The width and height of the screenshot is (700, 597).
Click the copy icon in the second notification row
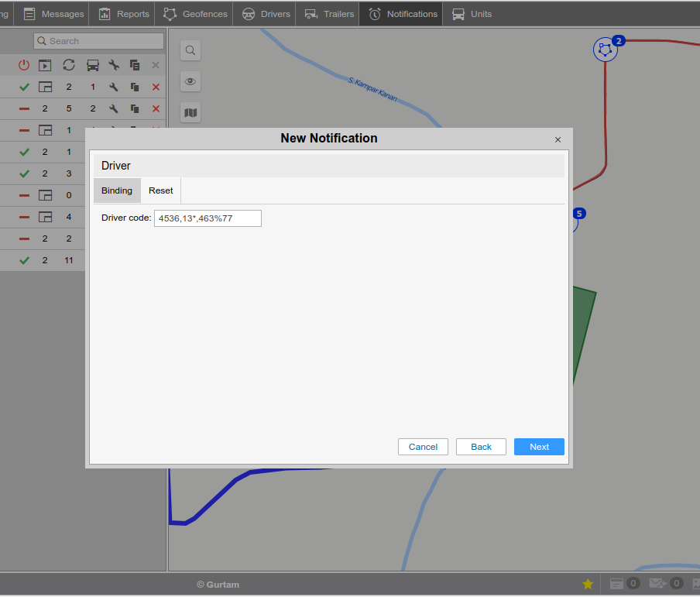tap(135, 109)
